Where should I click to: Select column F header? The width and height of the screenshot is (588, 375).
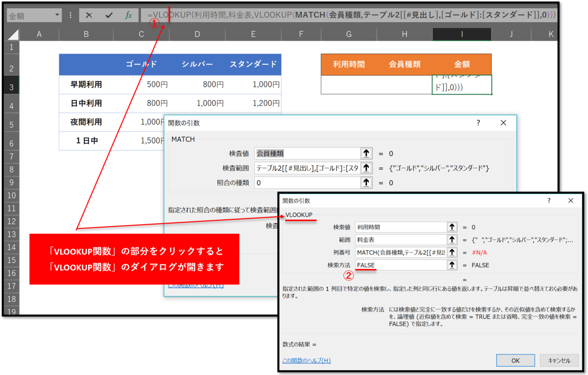coord(301,34)
